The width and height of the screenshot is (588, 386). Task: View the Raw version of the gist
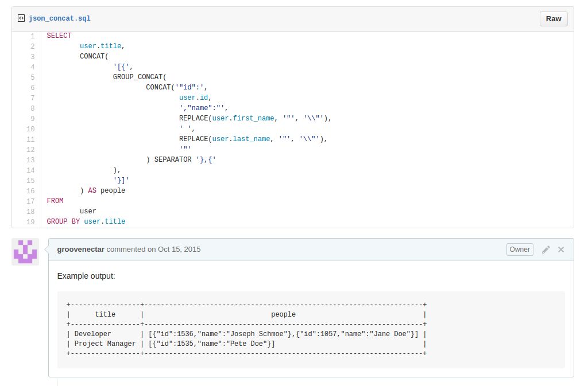point(554,19)
